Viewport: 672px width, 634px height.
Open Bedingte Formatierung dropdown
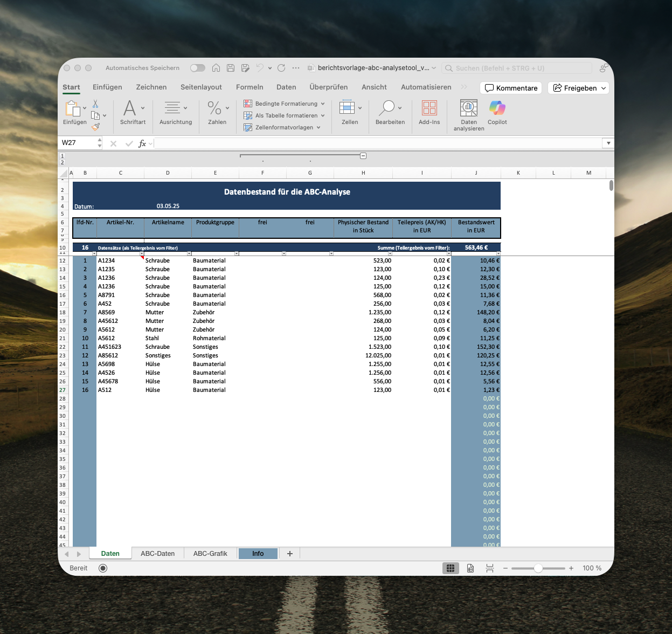tap(284, 104)
